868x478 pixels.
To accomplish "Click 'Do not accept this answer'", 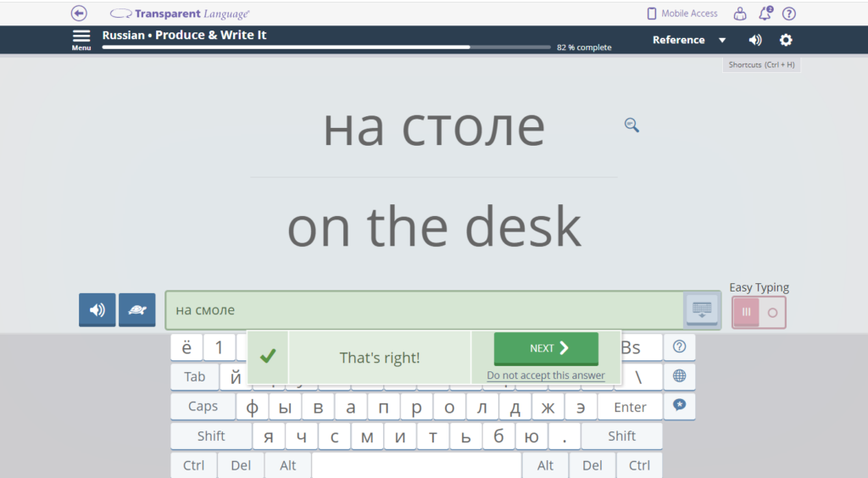I will [546, 375].
